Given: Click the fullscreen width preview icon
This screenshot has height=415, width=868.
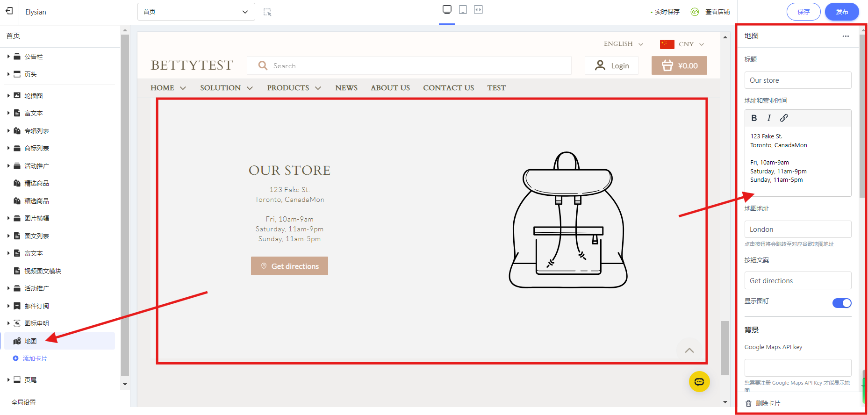Looking at the screenshot, I should pyautogui.click(x=478, y=10).
